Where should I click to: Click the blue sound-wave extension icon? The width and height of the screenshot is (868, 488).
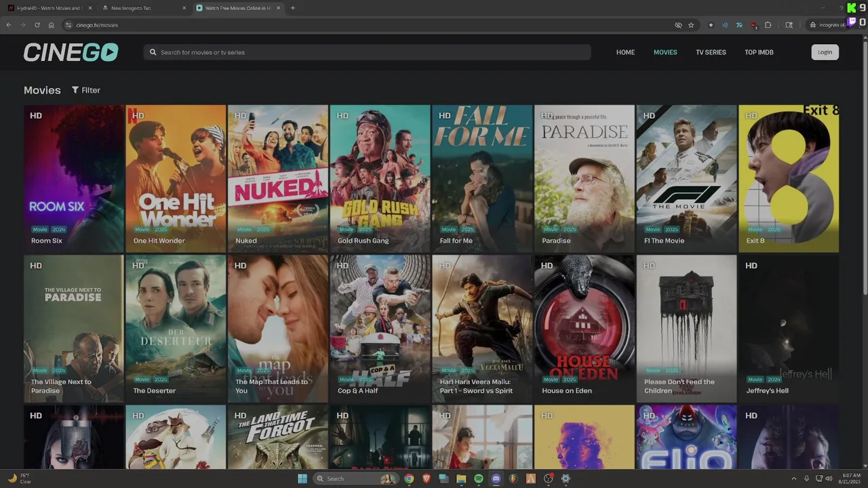click(725, 25)
